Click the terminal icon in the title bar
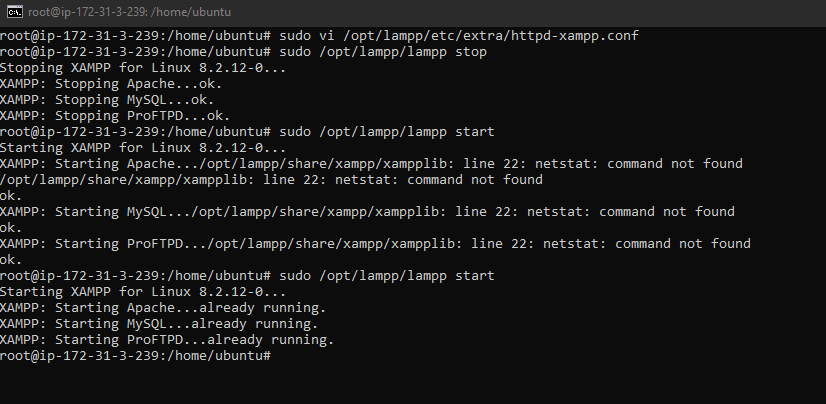Image resolution: width=826 pixels, height=404 pixels. [15, 11]
